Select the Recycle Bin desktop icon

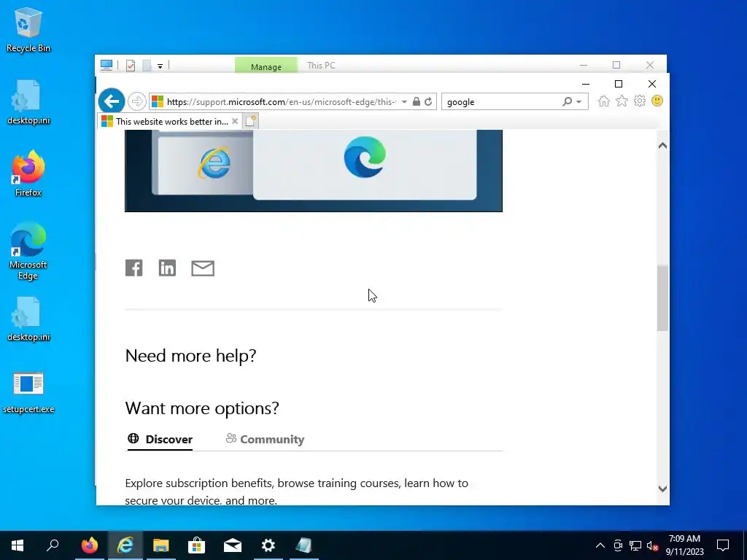pyautogui.click(x=28, y=30)
